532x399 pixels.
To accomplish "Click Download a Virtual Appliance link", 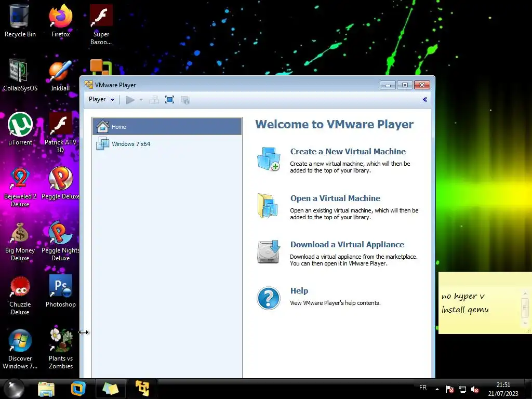I will [x=347, y=245].
